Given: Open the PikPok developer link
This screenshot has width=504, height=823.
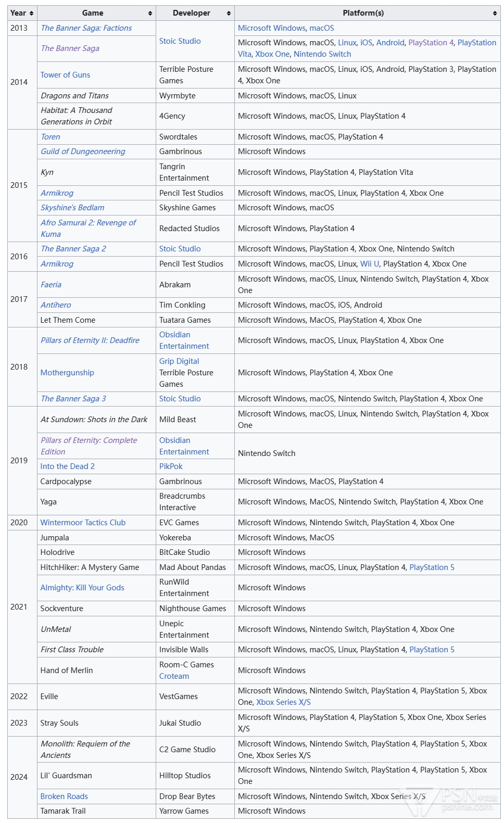Looking at the screenshot, I should [x=171, y=466].
